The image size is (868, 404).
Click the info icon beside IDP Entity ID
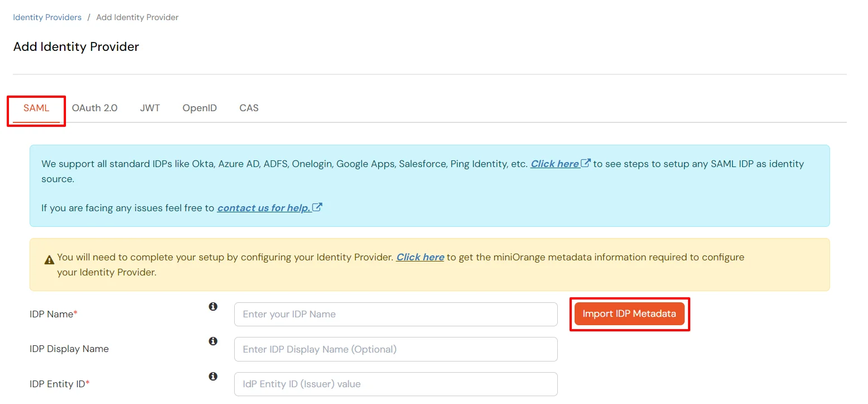[213, 376]
